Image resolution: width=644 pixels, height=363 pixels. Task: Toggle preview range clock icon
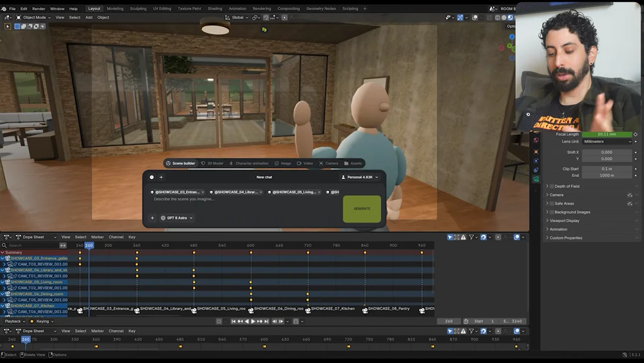[x=466, y=321]
